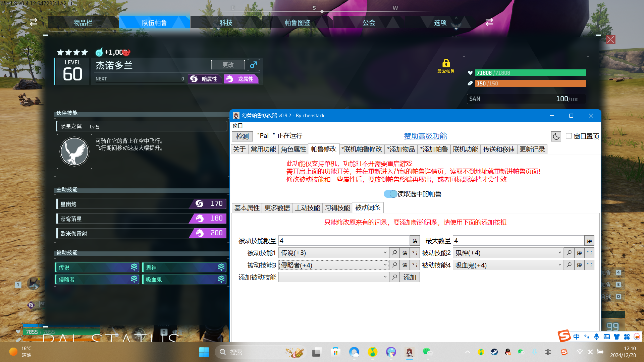This screenshot has width=644, height=362.
Task: Click search icon next to 添加被动技能
Action: [x=394, y=277]
